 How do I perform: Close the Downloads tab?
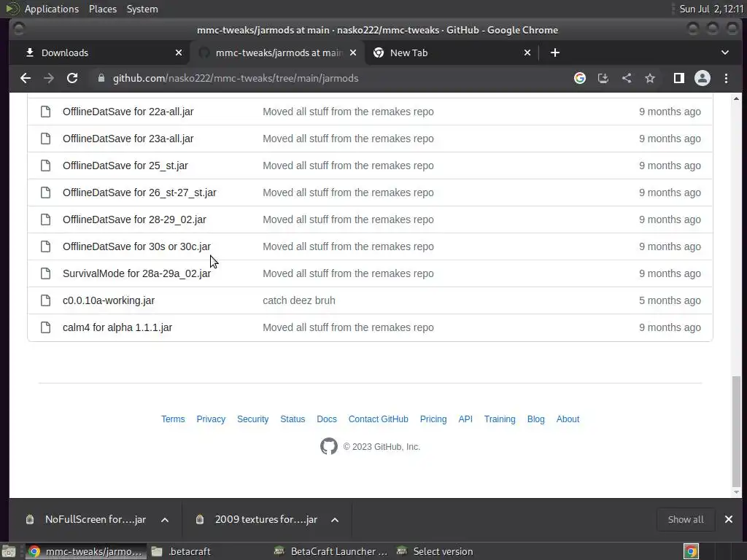pos(179,52)
